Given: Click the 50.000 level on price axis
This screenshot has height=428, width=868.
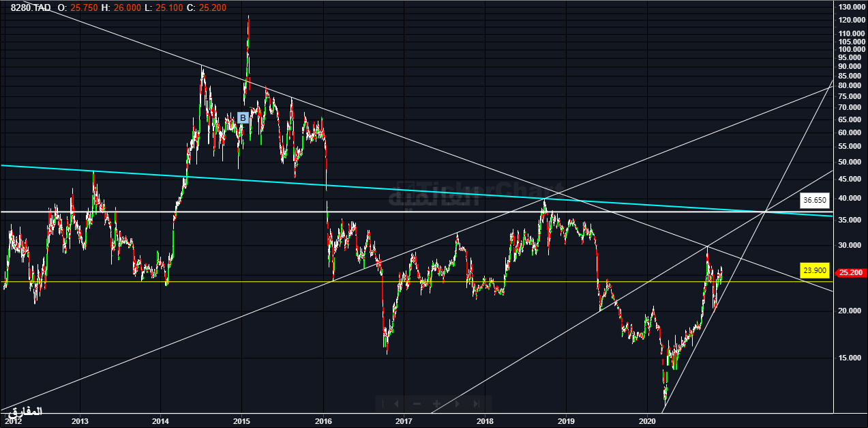Looking at the screenshot, I should pyautogui.click(x=850, y=162).
